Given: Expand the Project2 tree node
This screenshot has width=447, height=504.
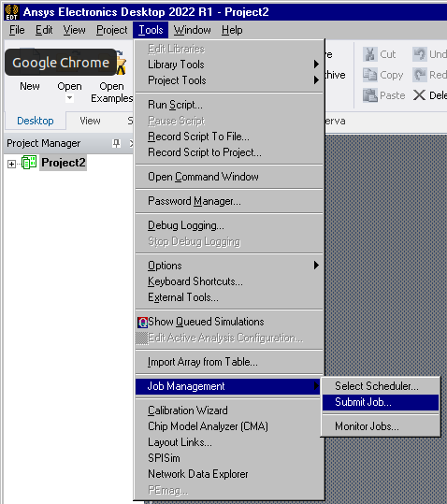Looking at the screenshot, I should coord(11,165).
